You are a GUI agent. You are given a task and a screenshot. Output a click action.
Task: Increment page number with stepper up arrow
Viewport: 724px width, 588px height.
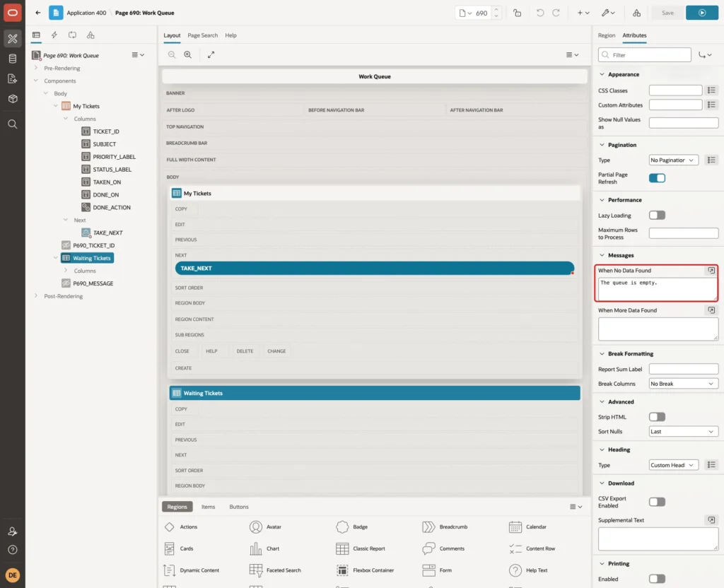coord(496,9)
